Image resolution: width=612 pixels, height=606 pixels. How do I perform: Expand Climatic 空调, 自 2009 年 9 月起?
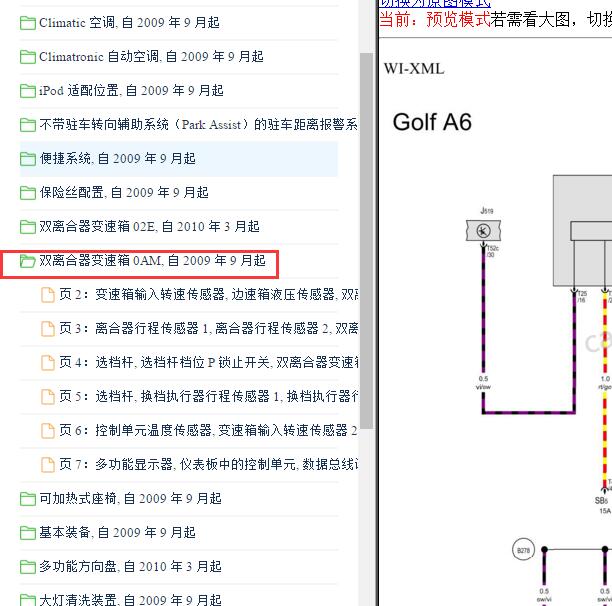(x=129, y=23)
